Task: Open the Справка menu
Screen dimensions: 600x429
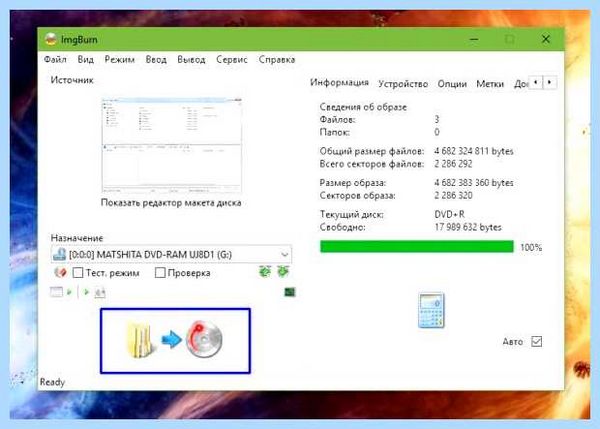Action: 277,60
